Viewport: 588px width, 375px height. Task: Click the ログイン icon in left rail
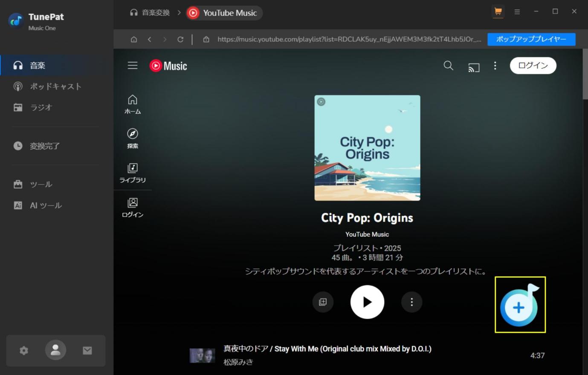coord(133,208)
